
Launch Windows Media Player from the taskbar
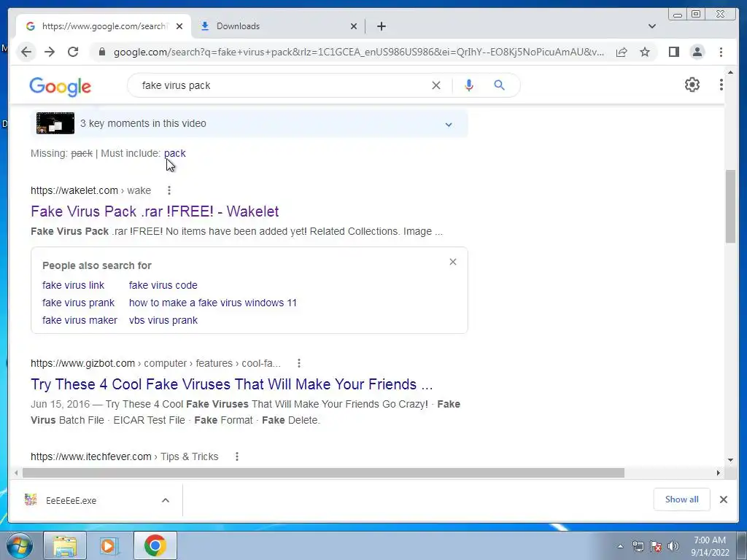[109, 545]
